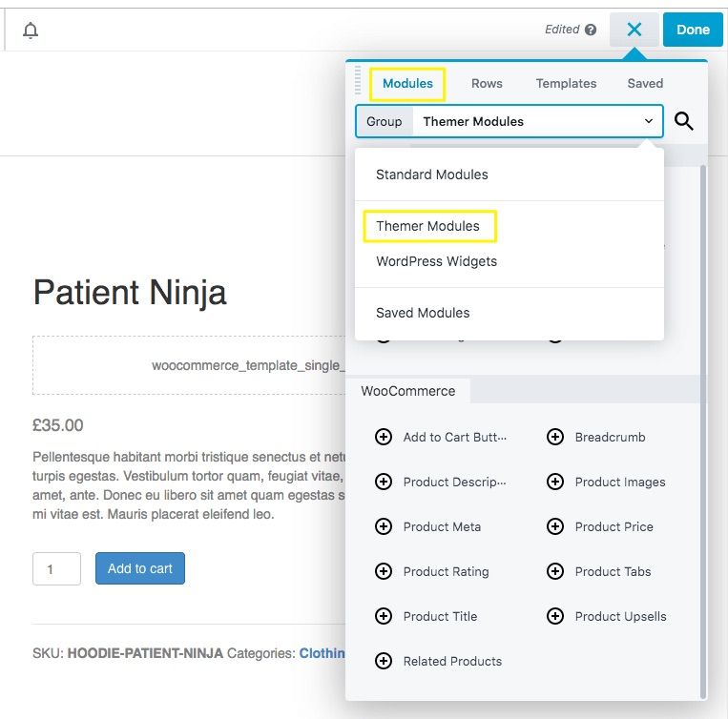The image size is (728, 719).
Task: Click the Edited help question mark icon
Action: (591, 30)
